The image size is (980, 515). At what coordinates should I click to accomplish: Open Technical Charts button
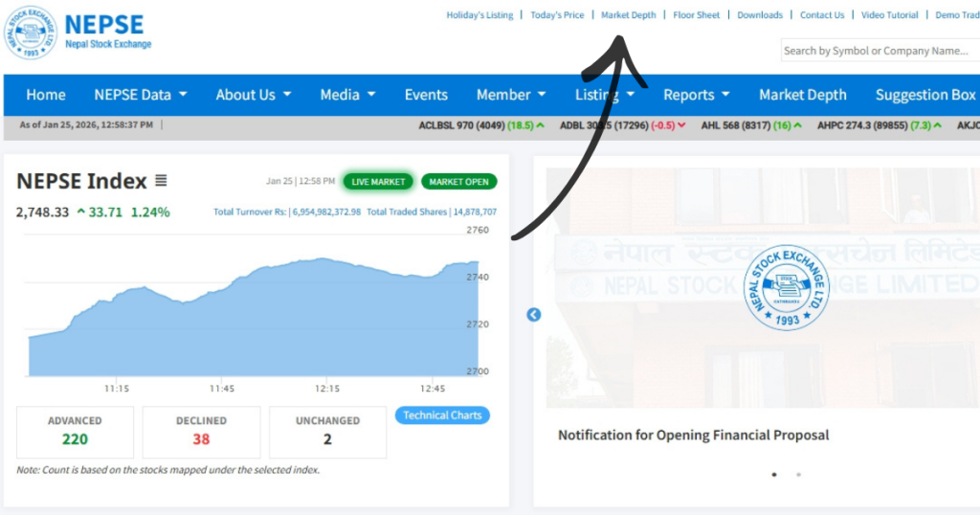(442, 415)
